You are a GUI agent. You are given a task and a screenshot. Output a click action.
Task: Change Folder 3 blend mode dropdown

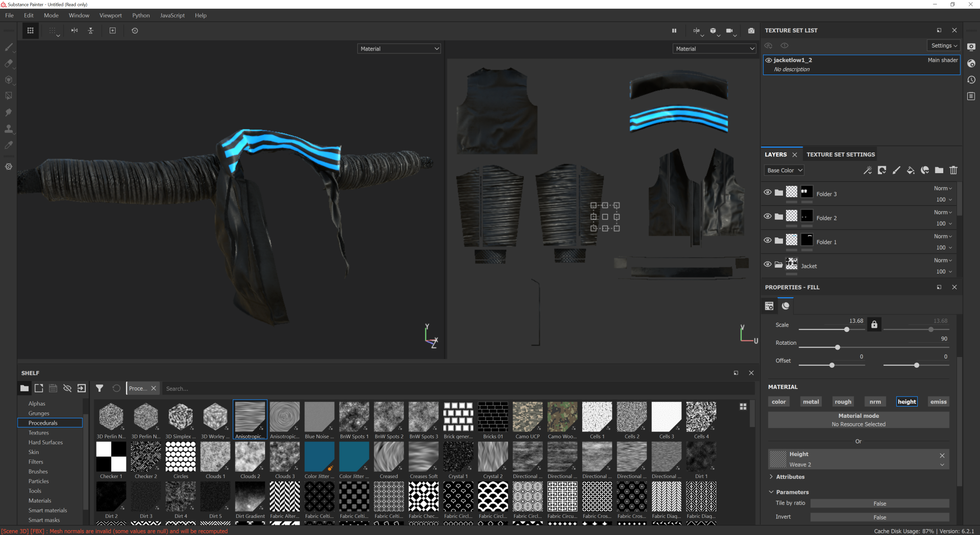943,188
